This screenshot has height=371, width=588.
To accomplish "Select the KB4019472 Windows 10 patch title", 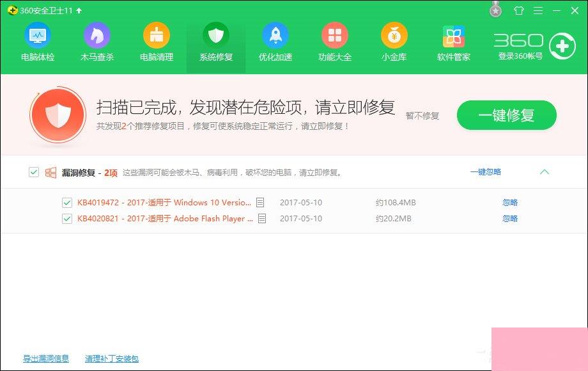I will click(x=164, y=203).
